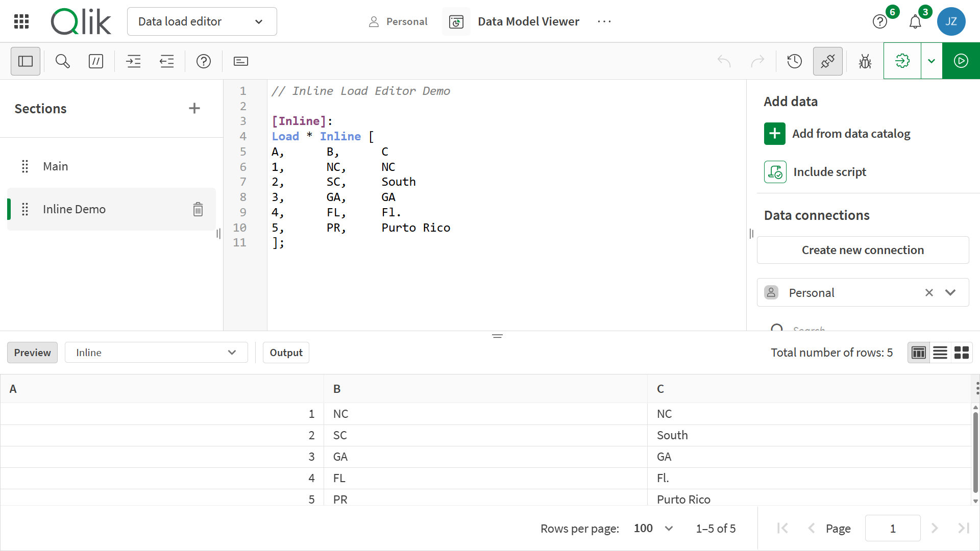Image resolution: width=980 pixels, height=551 pixels.
Task: Open the search in script tool
Action: [62, 61]
